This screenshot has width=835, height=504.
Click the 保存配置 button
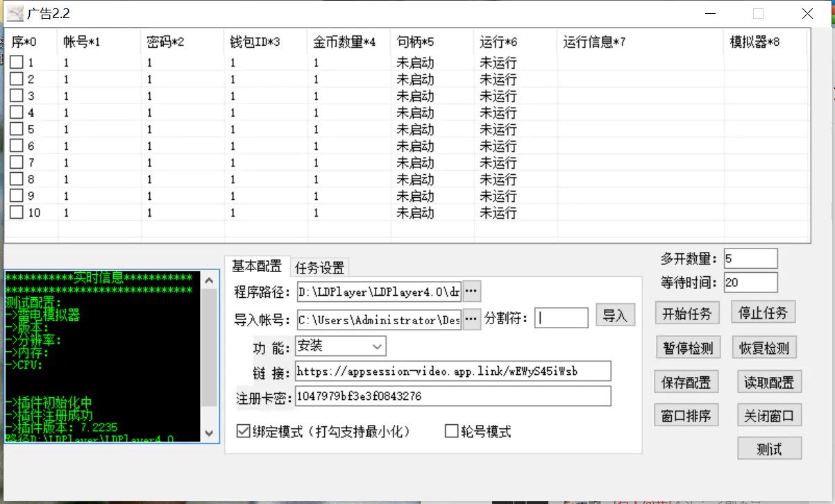(686, 382)
